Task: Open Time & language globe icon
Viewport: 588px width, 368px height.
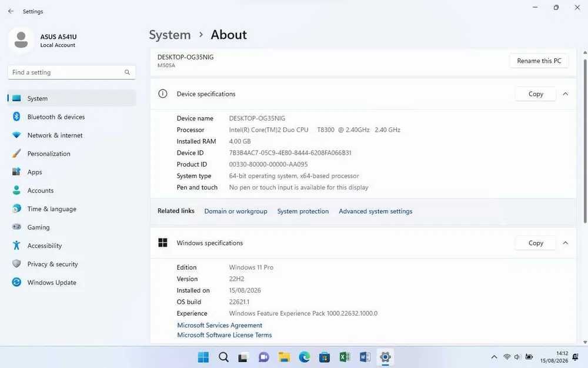Action: (16, 208)
